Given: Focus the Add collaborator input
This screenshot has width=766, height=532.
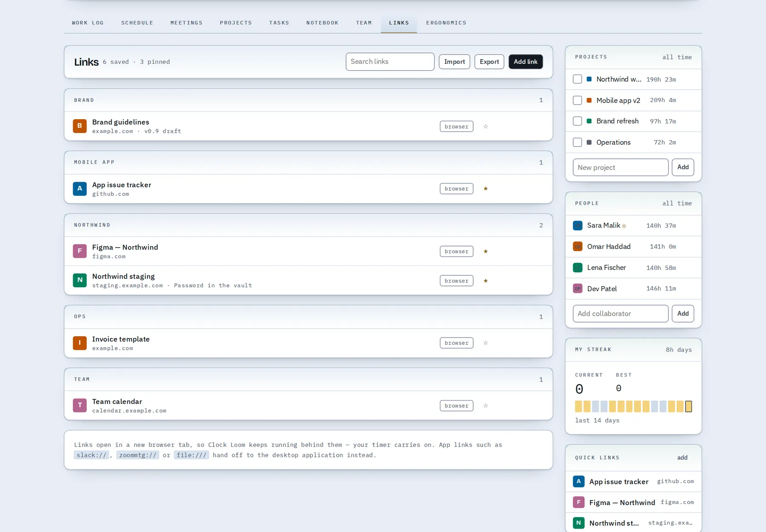Looking at the screenshot, I should (x=620, y=314).
